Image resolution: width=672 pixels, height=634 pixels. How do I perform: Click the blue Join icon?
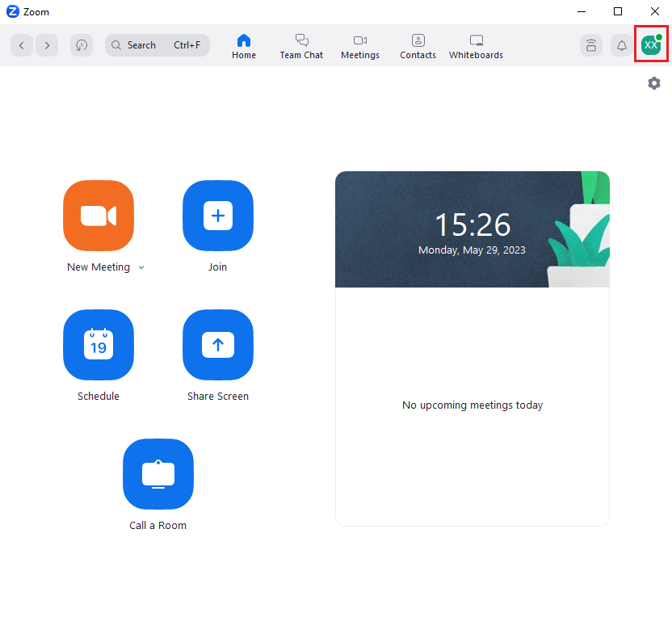[218, 216]
